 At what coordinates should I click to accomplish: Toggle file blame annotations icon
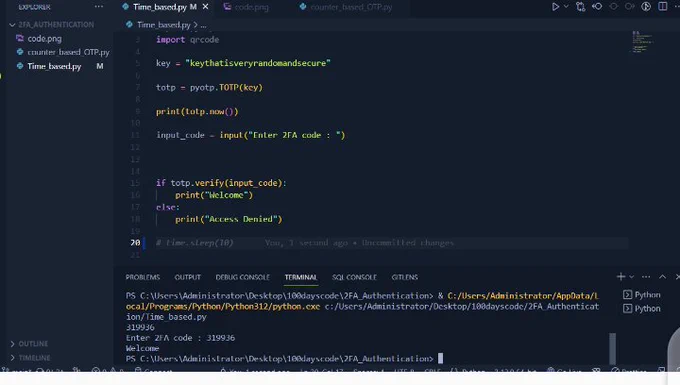(x=646, y=7)
